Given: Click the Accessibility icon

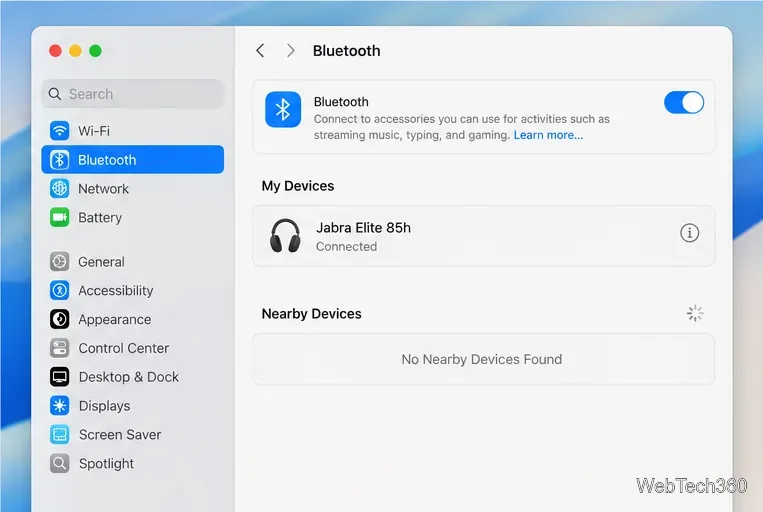Looking at the screenshot, I should tap(59, 291).
